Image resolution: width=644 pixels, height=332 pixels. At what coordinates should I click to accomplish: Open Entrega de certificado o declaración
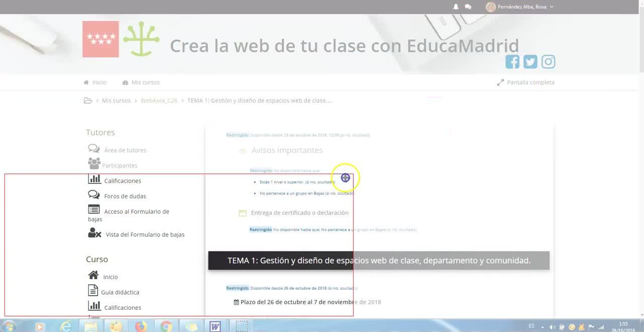(300, 213)
